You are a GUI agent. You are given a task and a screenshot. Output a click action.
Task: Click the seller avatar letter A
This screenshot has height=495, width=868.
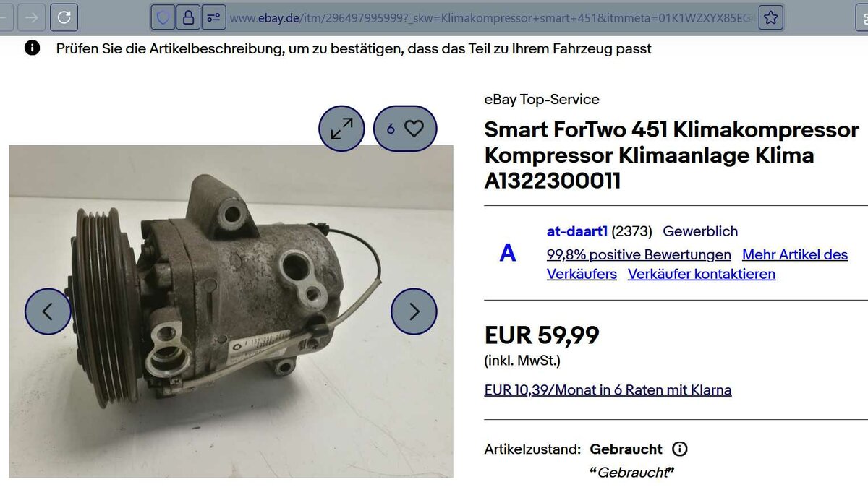[x=508, y=253]
